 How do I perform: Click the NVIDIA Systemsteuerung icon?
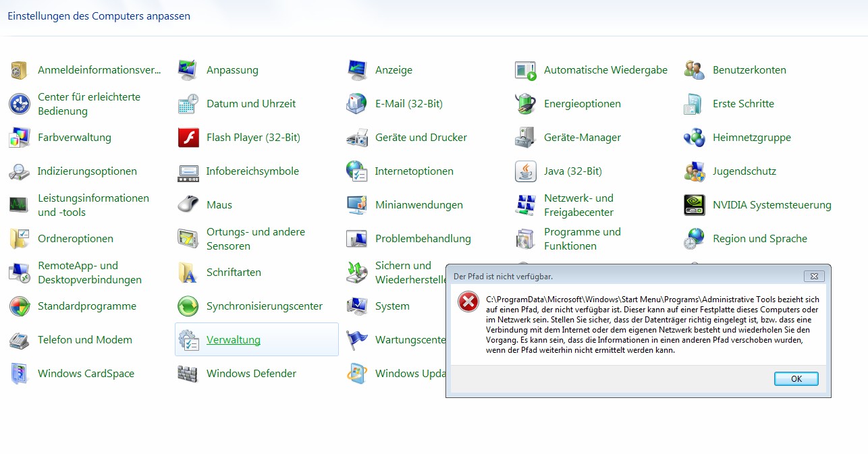coord(694,204)
